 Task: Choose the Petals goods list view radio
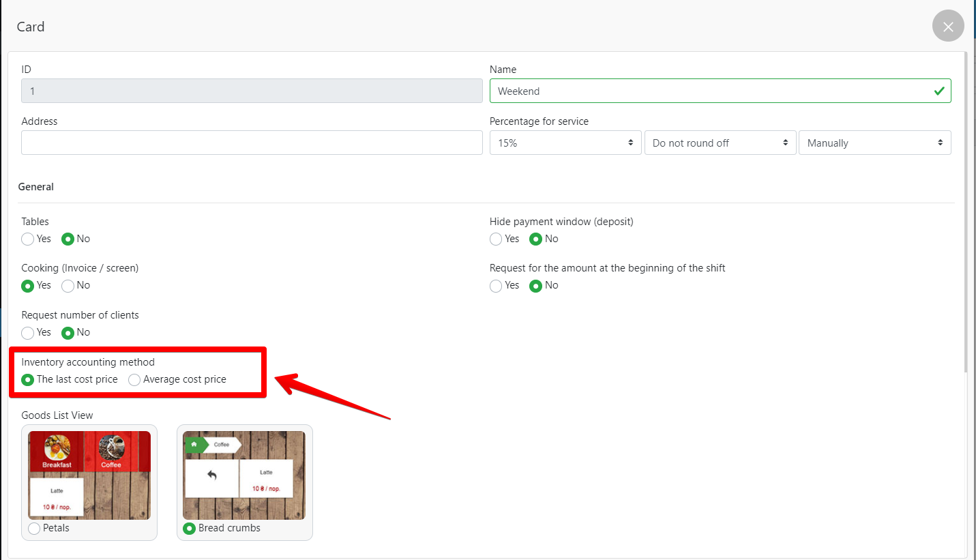click(35, 528)
